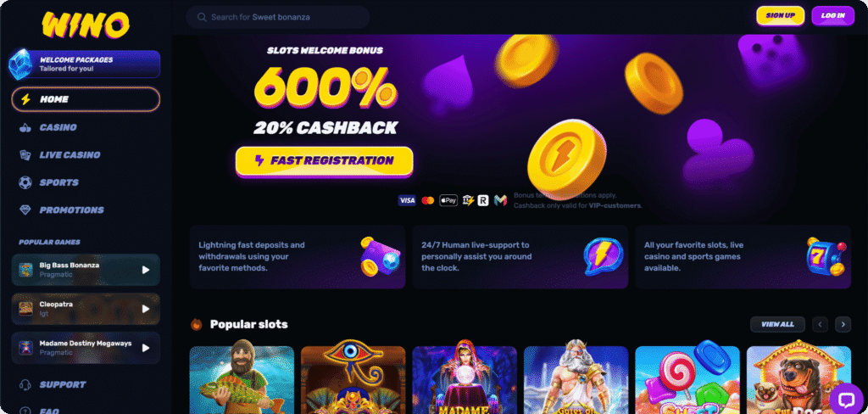Click the Mastercard payment icon
The image size is (868, 414).
(x=427, y=200)
